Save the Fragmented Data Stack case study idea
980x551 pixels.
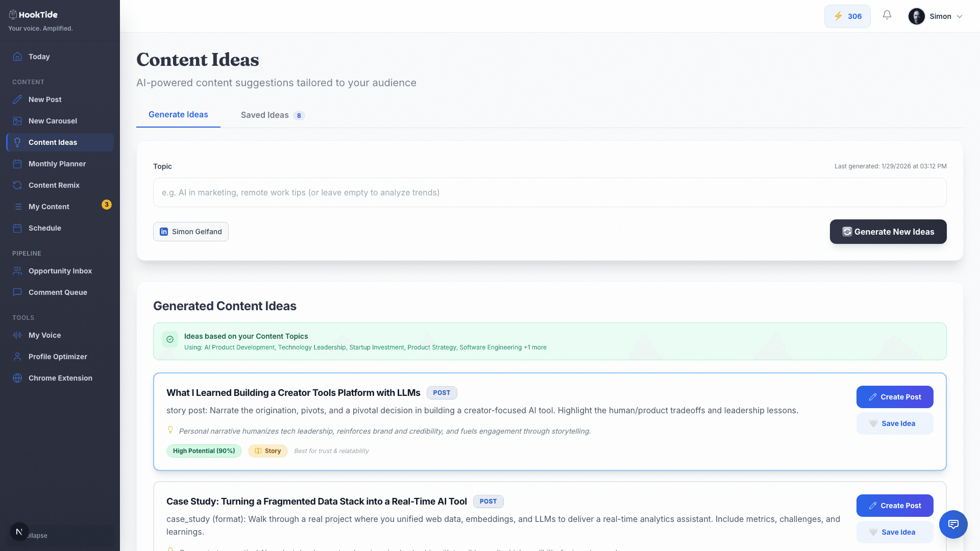pyautogui.click(x=895, y=532)
